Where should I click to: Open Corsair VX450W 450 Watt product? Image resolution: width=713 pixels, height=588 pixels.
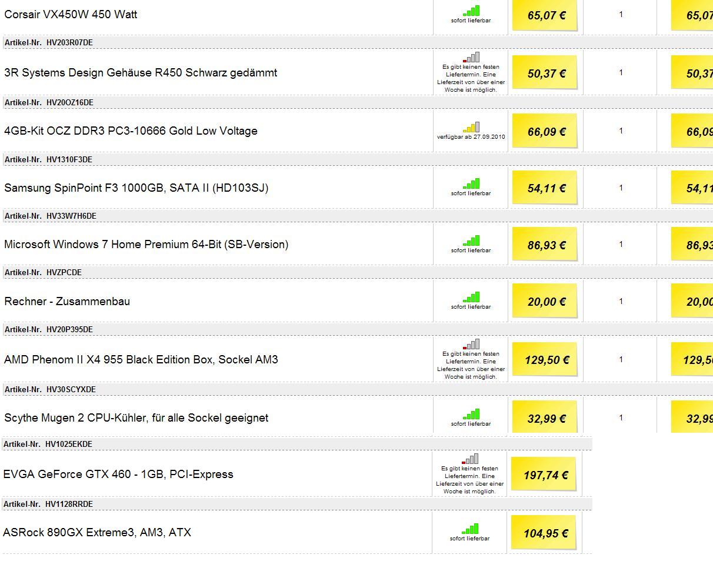pos(71,14)
